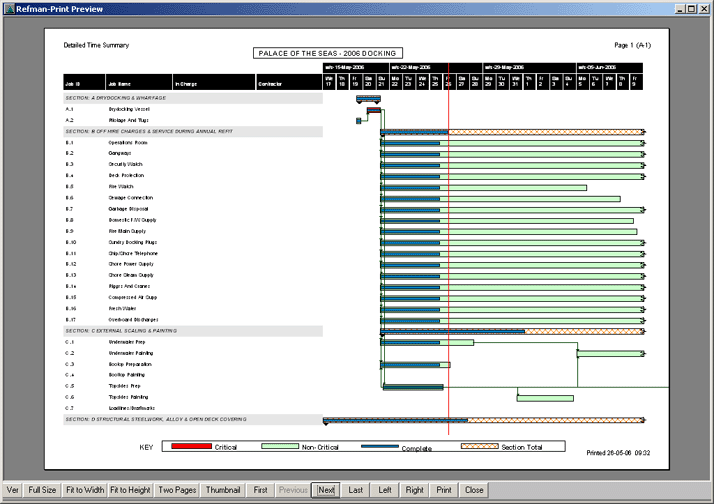Viewport: 715px width, 504px height.
Task: Click the Palace of the Seas title box
Action: tap(328, 53)
